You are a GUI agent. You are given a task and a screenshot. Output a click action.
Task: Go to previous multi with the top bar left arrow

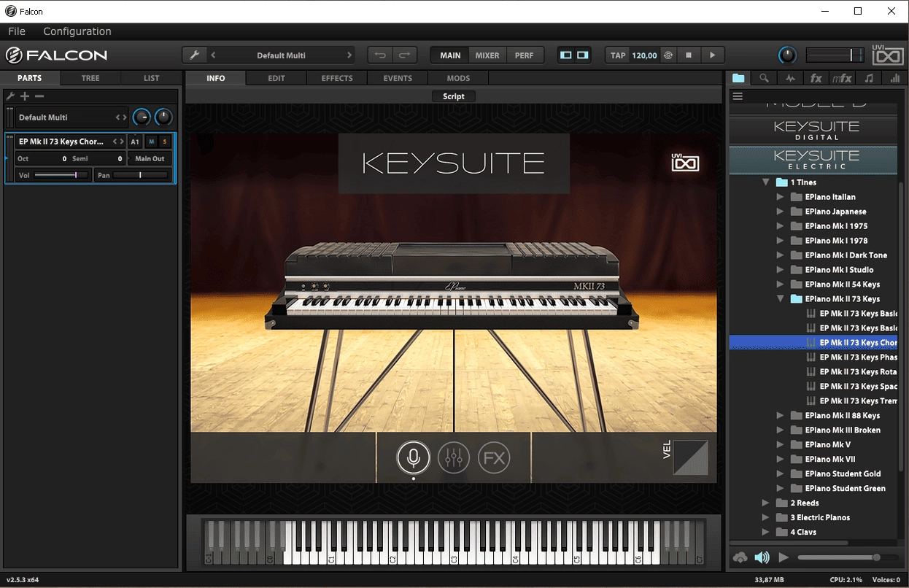click(213, 55)
